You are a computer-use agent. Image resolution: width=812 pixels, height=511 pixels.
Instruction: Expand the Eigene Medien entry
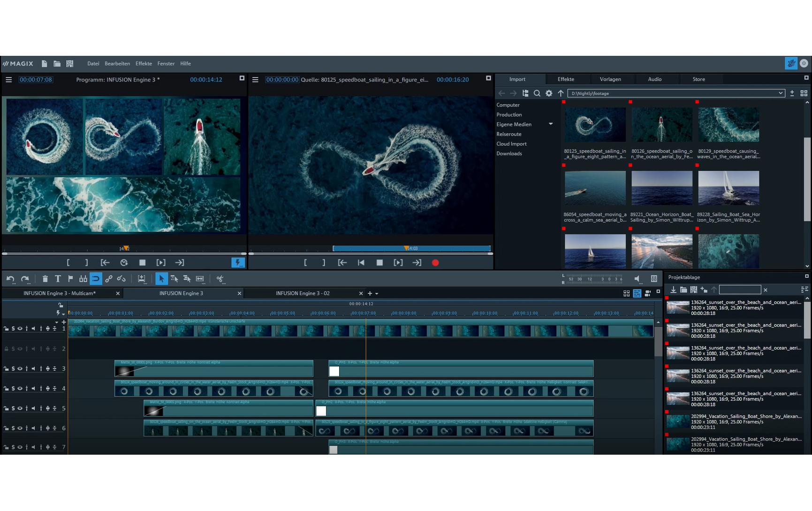click(550, 124)
